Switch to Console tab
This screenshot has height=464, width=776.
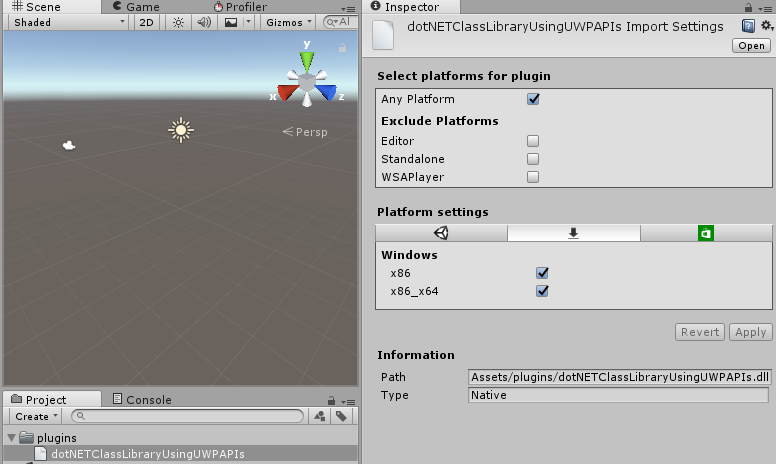(142, 399)
